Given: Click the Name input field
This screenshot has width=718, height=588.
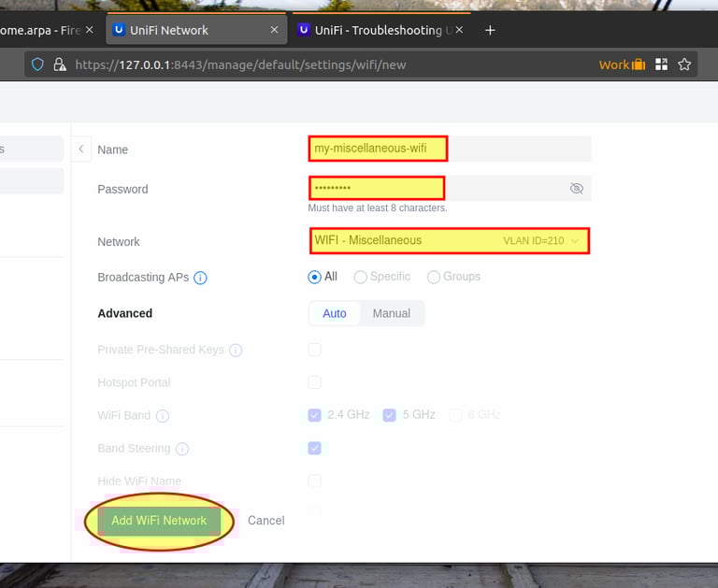Looking at the screenshot, I should coord(450,149).
